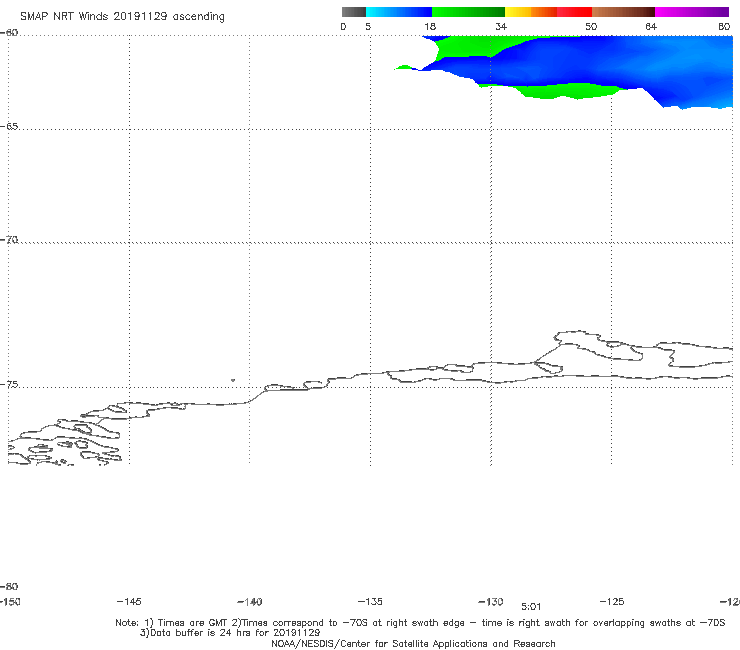Image resolution: width=740 pixels, height=650 pixels.
Task: Click the color bar label '5'
Action: coord(368,26)
